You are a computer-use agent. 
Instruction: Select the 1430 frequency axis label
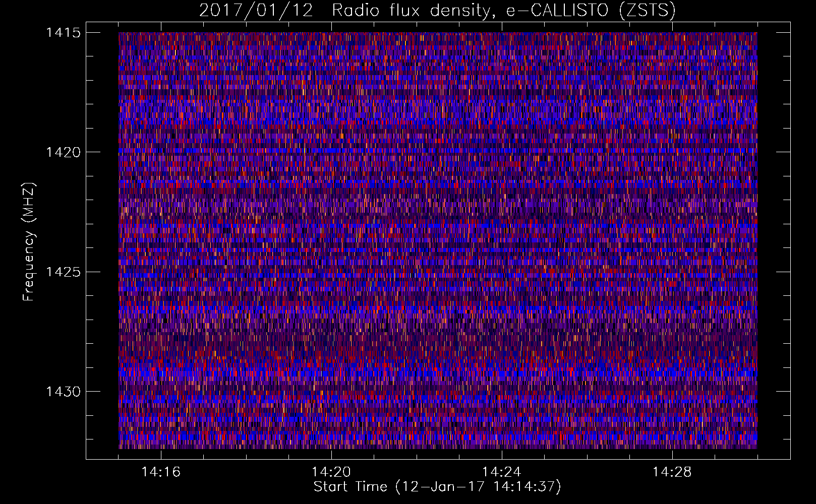click(63, 392)
